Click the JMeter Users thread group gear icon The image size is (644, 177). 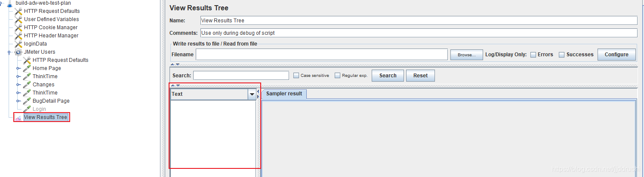(x=18, y=52)
